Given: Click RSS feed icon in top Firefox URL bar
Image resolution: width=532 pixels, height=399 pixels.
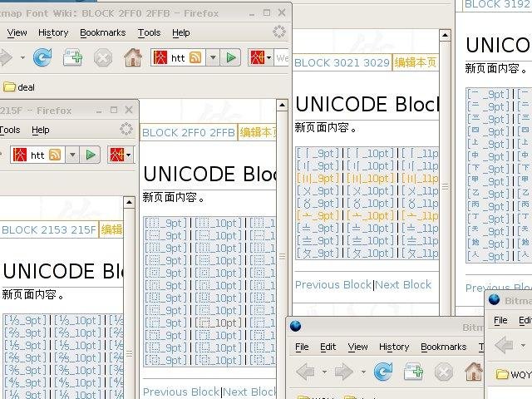Looking at the screenshot, I should [x=195, y=58].
